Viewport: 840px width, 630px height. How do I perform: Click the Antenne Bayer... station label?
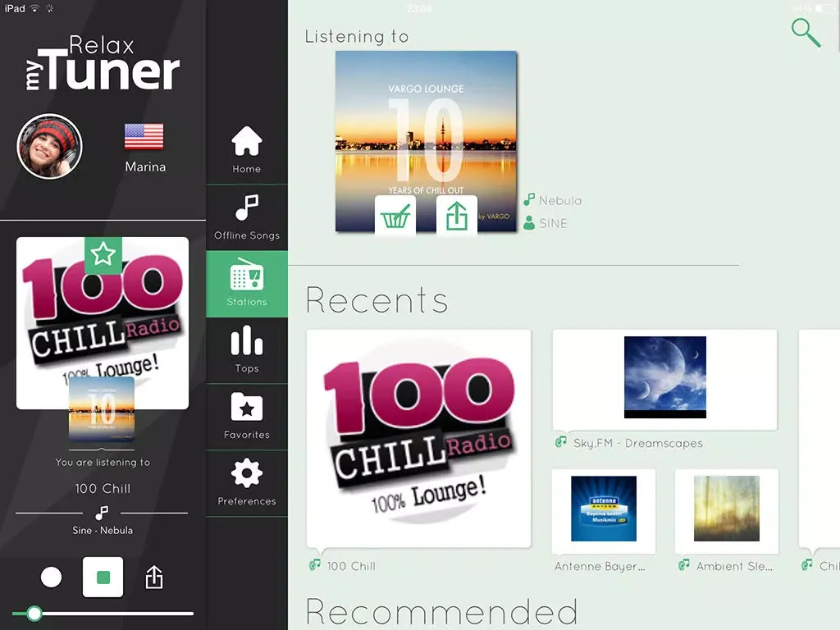tap(600, 566)
